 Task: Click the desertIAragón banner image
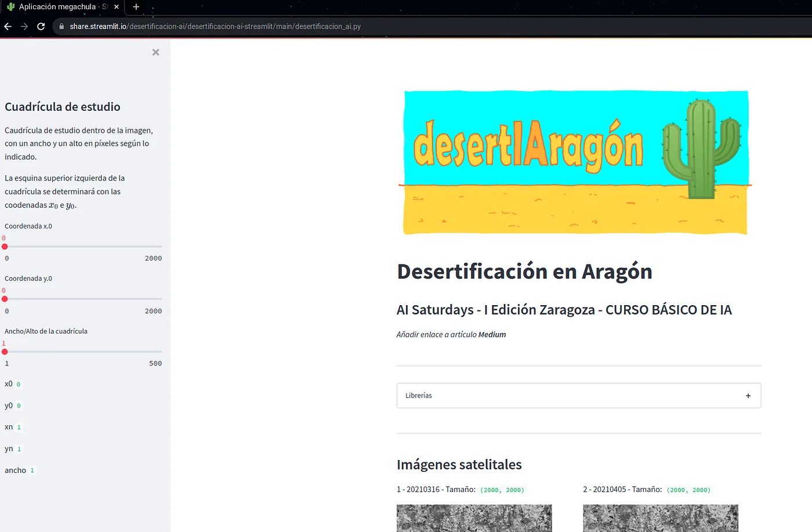pos(575,162)
